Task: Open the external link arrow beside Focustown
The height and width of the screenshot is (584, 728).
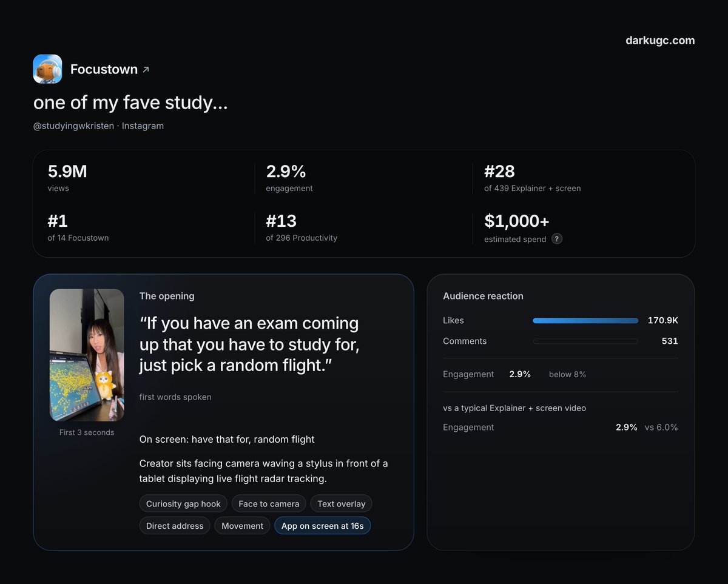Action: point(146,70)
